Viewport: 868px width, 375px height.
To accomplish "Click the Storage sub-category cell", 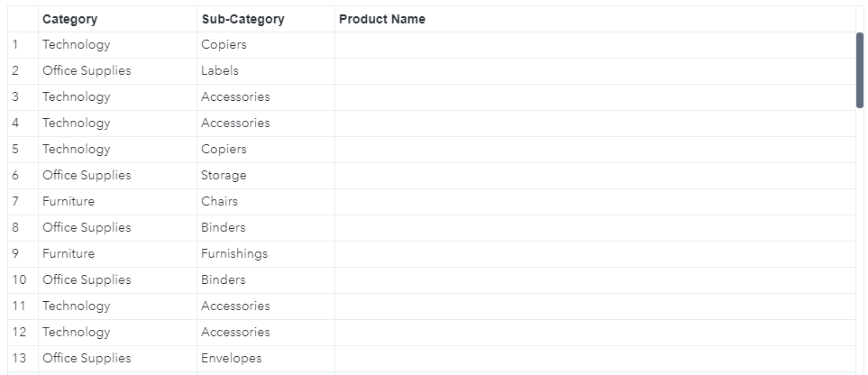I will click(224, 176).
